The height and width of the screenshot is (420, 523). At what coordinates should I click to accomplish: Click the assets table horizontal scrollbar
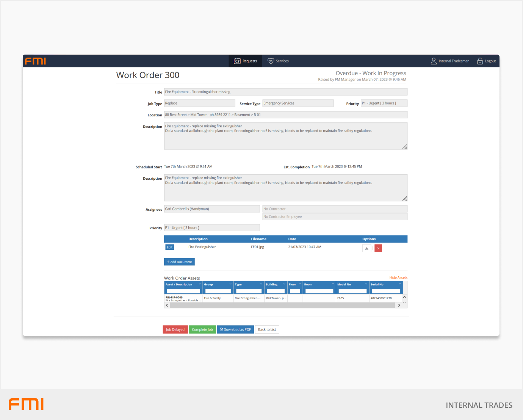tap(282, 306)
